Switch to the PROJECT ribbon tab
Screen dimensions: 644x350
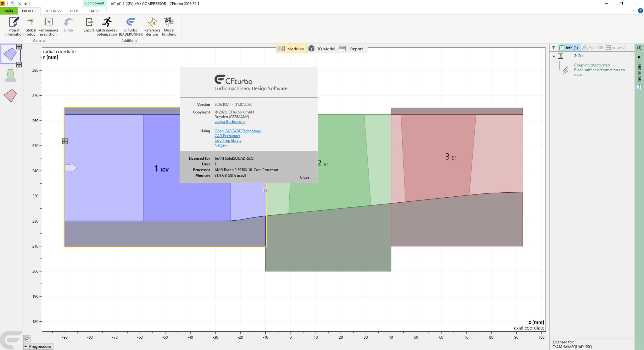click(x=29, y=11)
